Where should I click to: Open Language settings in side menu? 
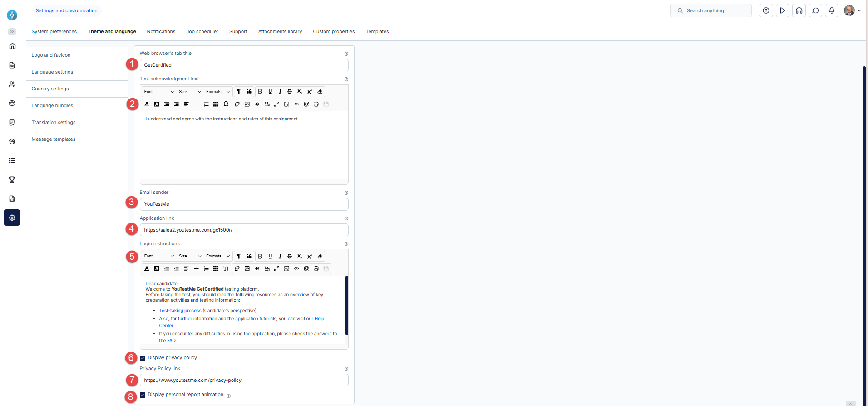pyautogui.click(x=52, y=72)
